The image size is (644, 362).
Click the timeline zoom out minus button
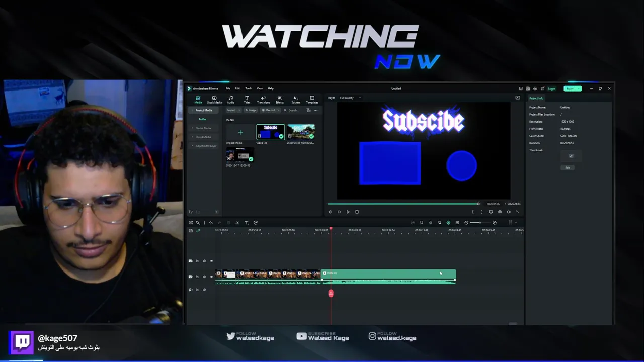point(466,223)
